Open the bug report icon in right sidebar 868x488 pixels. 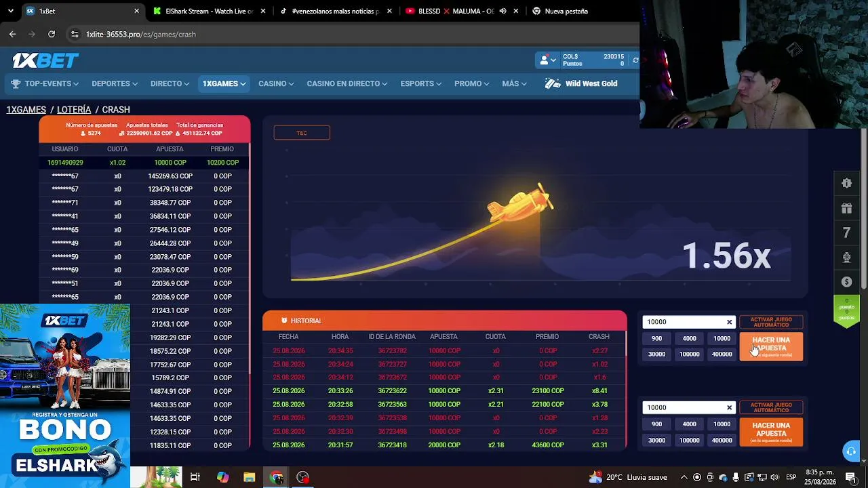pyautogui.click(x=846, y=183)
